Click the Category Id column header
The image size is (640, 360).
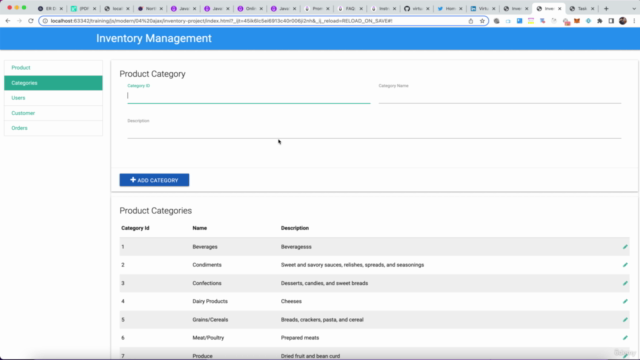tap(135, 228)
